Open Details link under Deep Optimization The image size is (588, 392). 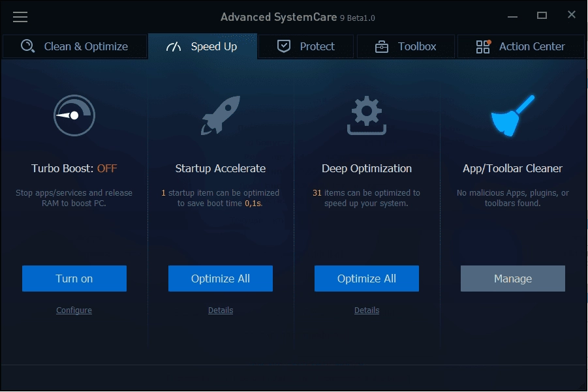[x=367, y=310]
